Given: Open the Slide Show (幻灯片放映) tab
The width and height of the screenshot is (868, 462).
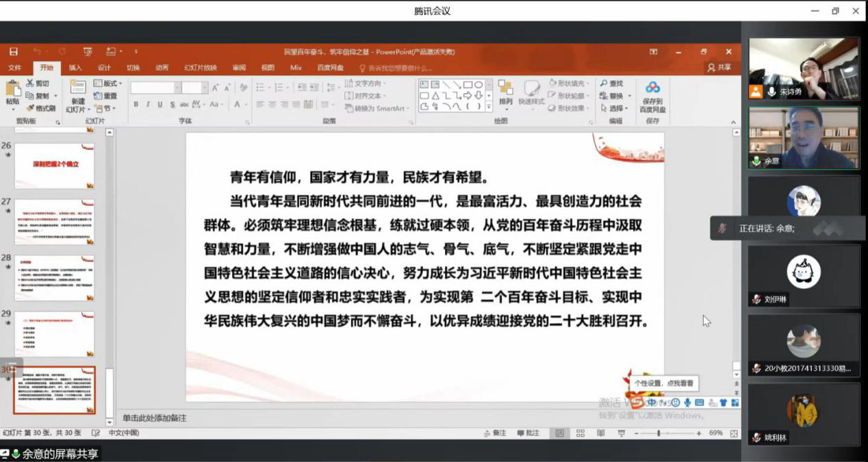Looking at the screenshot, I should 200,68.
